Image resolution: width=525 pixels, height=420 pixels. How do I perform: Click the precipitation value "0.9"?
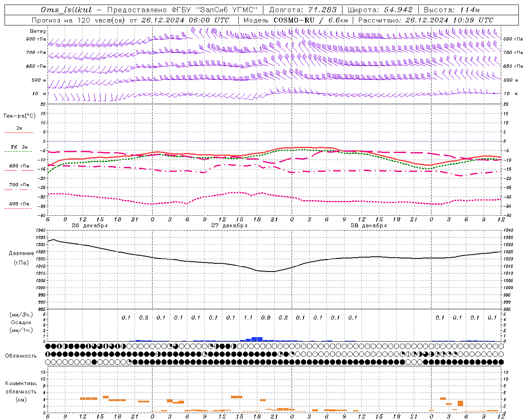pyautogui.click(x=266, y=317)
